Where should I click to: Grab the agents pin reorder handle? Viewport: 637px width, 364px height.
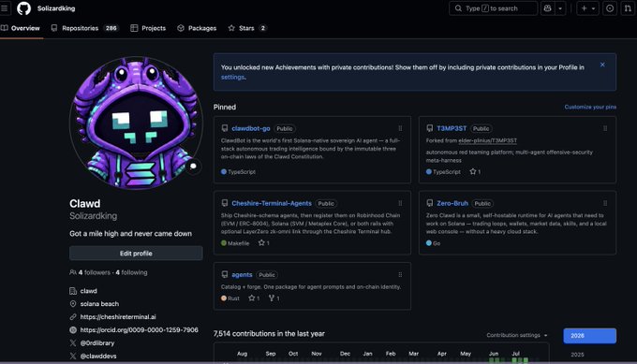tap(400, 275)
